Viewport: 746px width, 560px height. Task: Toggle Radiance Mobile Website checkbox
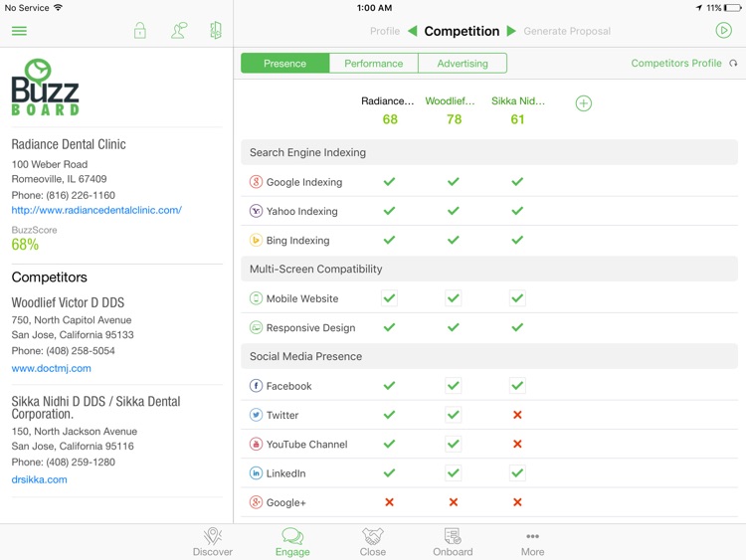(x=389, y=298)
